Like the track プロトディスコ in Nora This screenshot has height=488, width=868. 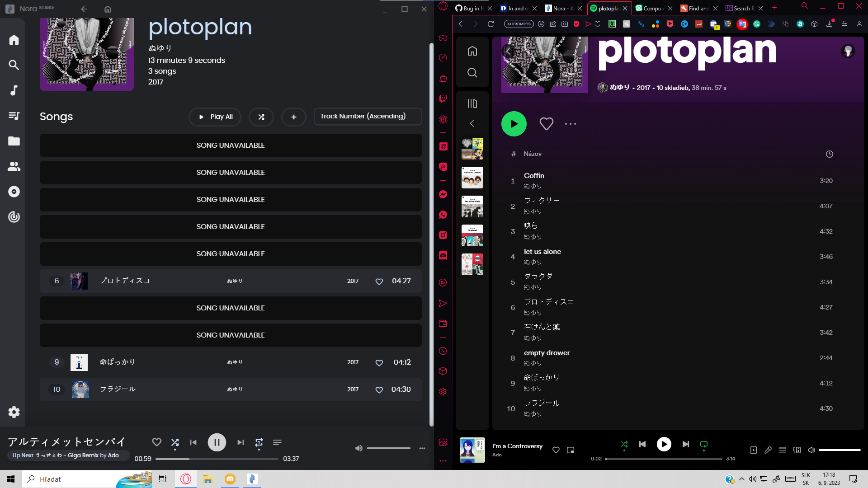379,281
